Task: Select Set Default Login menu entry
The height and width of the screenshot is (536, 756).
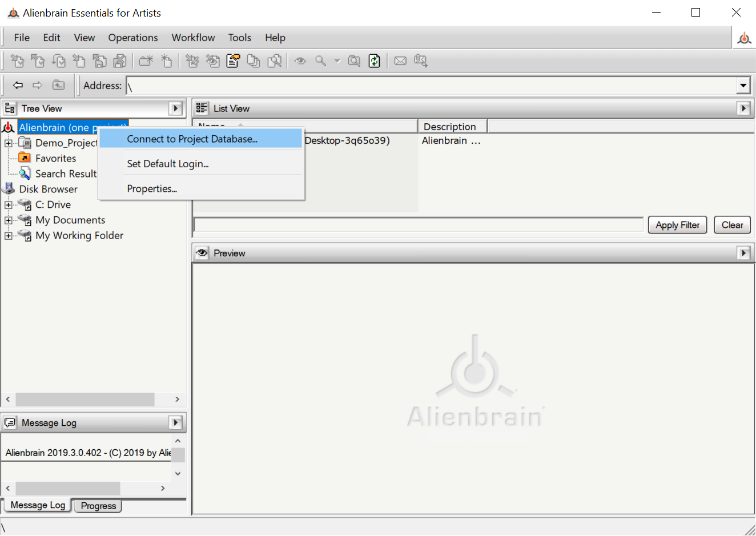Action: pos(168,164)
